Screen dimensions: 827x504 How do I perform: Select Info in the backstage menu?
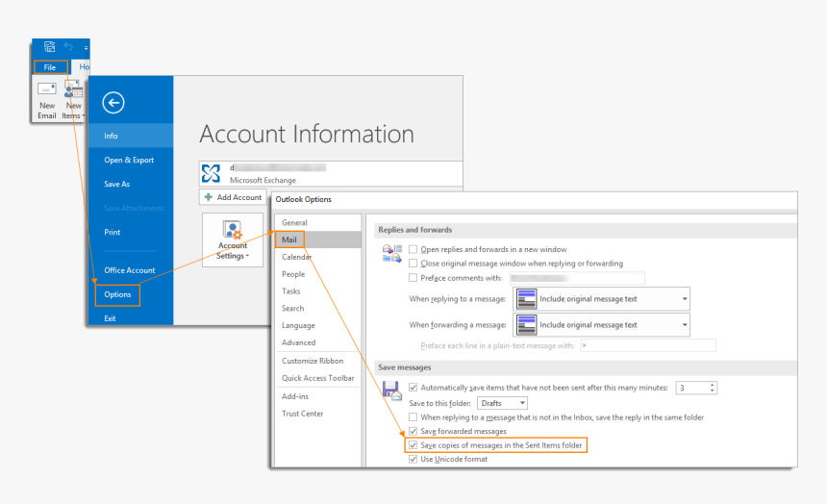click(x=130, y=136)
